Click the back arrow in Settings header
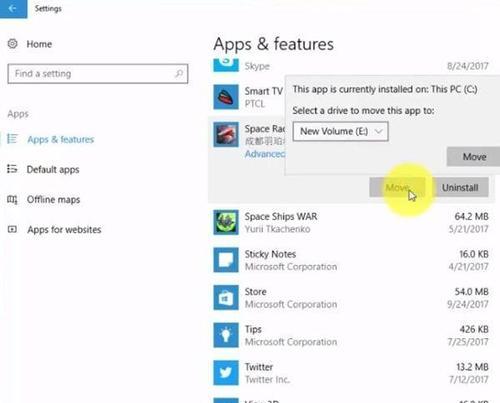 (13, 9)
